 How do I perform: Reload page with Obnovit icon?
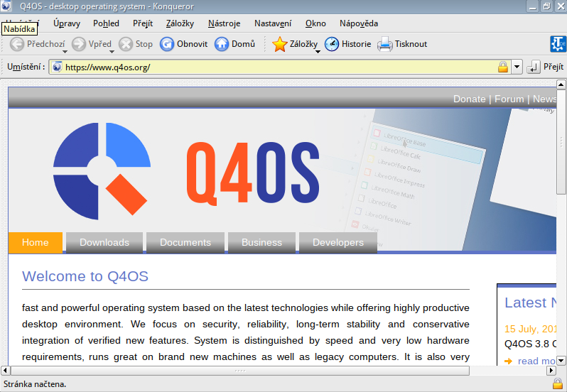tap(167, 44)
